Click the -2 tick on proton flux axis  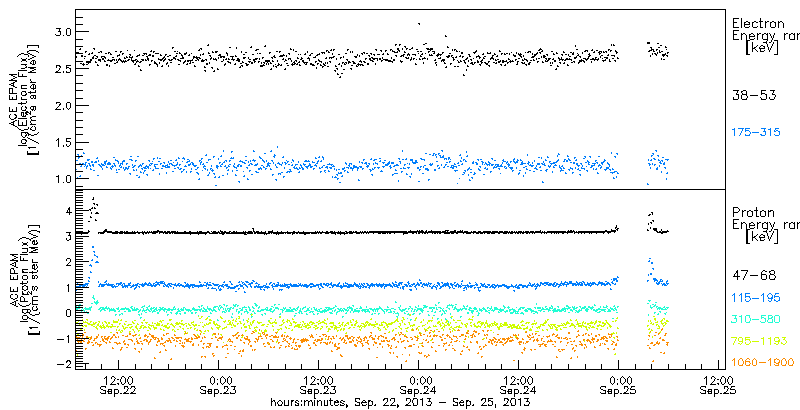64,364
